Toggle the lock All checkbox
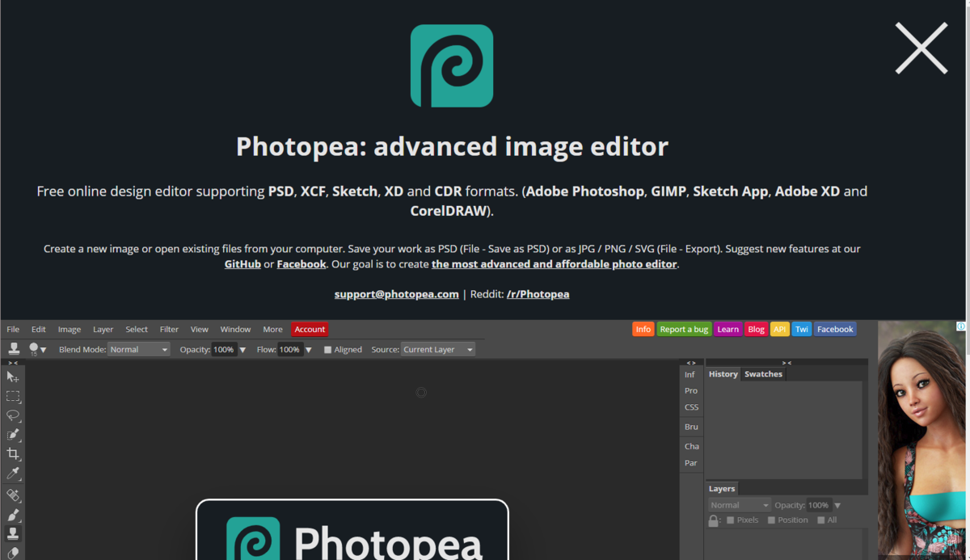Viewport: 970px width, 560px height. click(x=821, y=520)
